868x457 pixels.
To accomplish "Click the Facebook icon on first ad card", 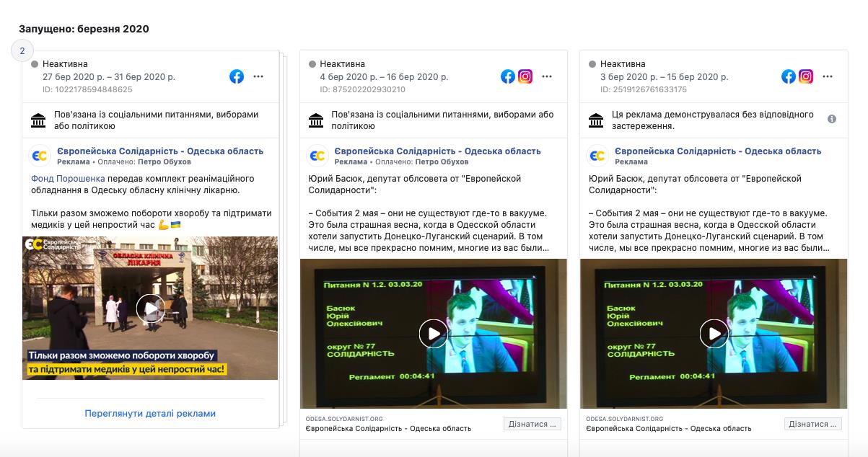I will click(237, 76).
